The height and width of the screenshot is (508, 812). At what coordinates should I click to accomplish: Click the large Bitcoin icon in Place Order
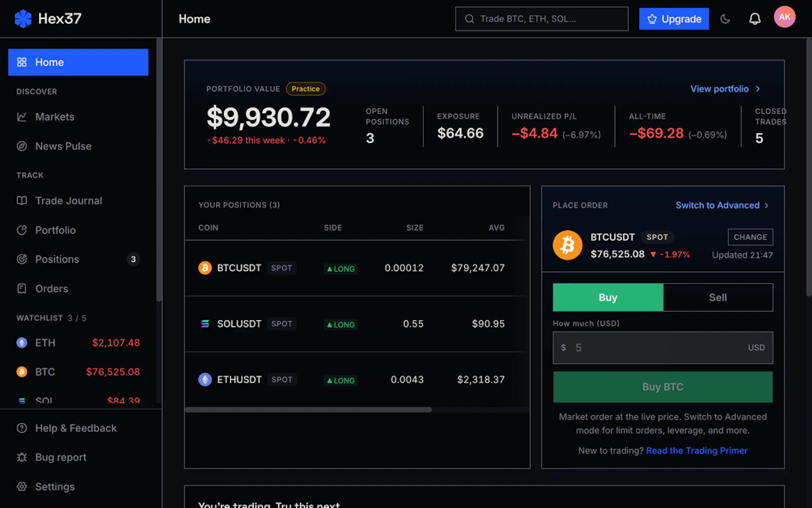[567, 245]
